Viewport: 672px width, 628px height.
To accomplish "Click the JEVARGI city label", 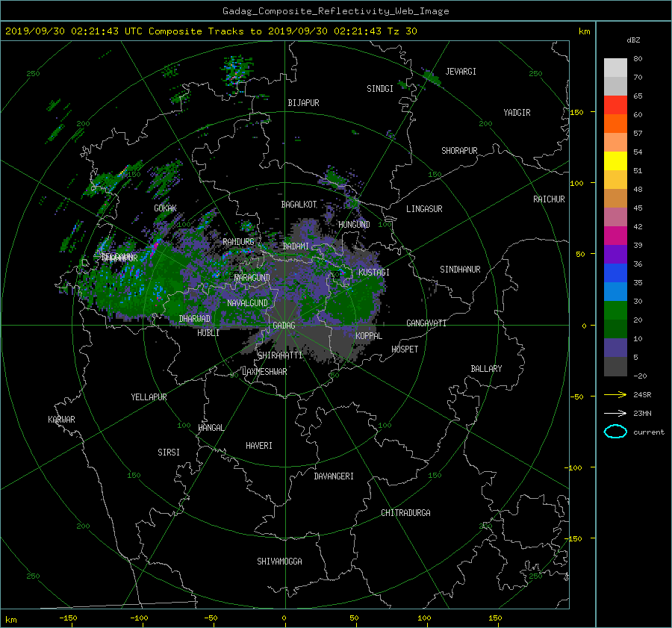I will (461, 72).
